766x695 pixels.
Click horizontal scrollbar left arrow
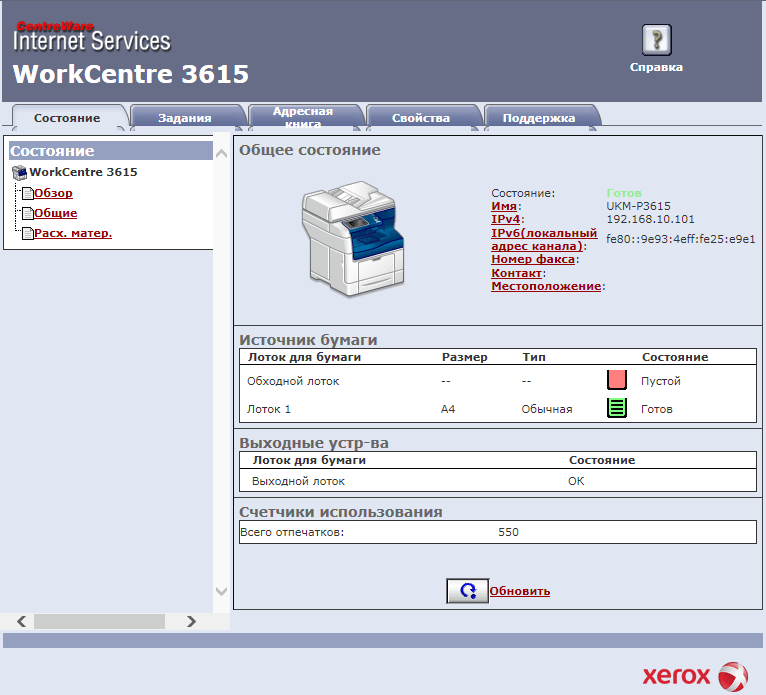(21, 621)
